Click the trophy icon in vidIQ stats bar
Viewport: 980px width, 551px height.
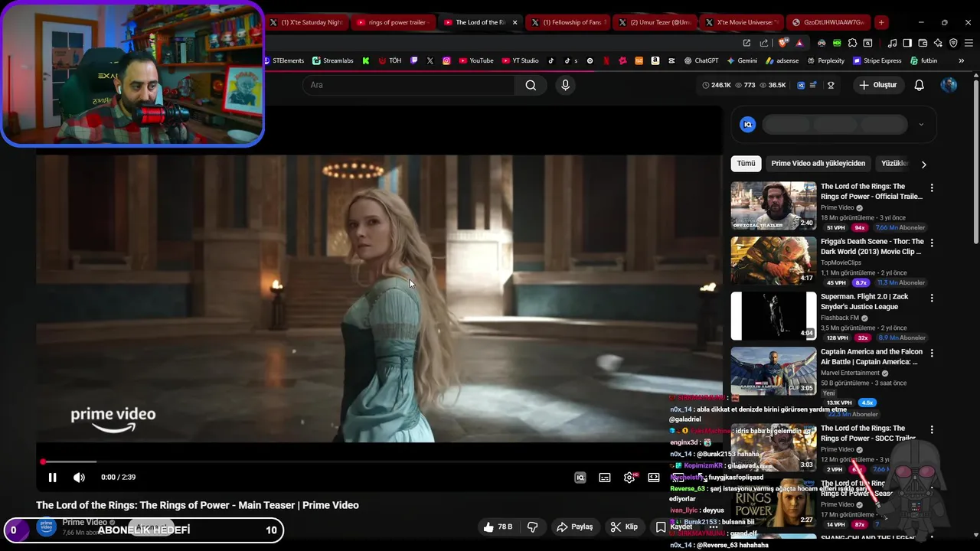(831, 85)
